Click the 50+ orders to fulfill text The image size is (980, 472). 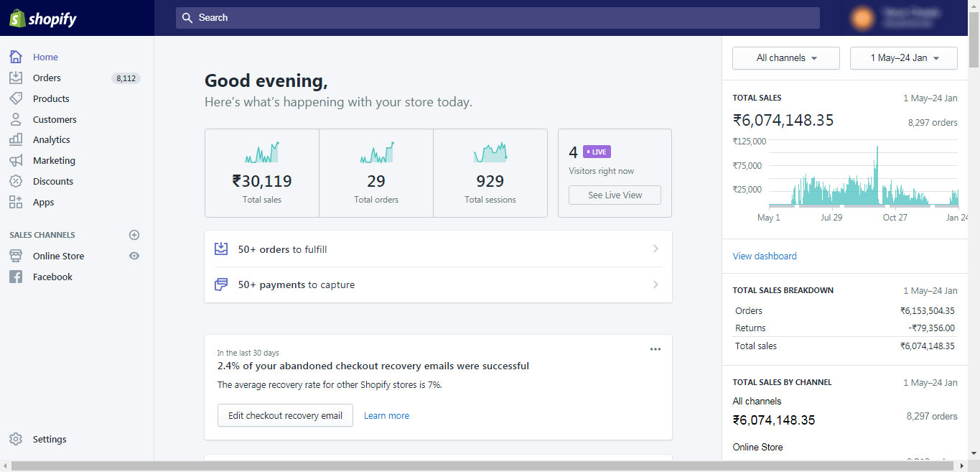click(x=283, y=249)
